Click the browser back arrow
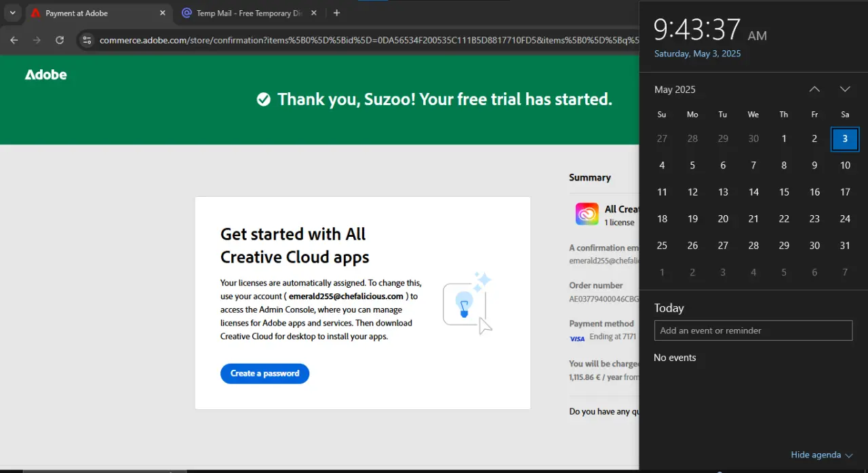This screenshot has width=868, height=473. click(14, 40)
